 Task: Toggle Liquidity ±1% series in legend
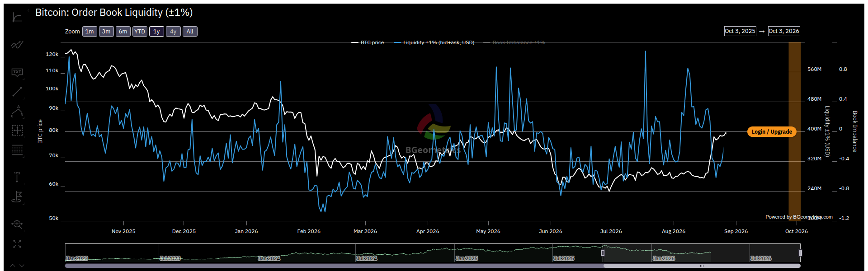434,42
